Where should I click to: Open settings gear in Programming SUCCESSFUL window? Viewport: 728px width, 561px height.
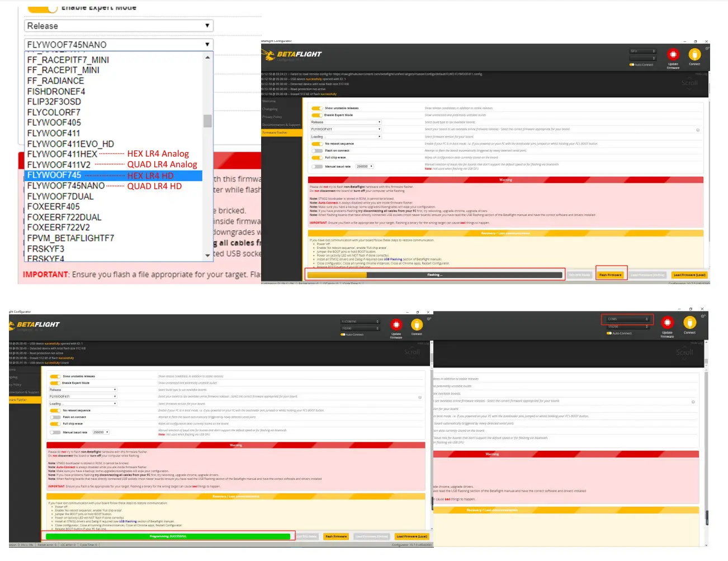(x=429, y=319)
